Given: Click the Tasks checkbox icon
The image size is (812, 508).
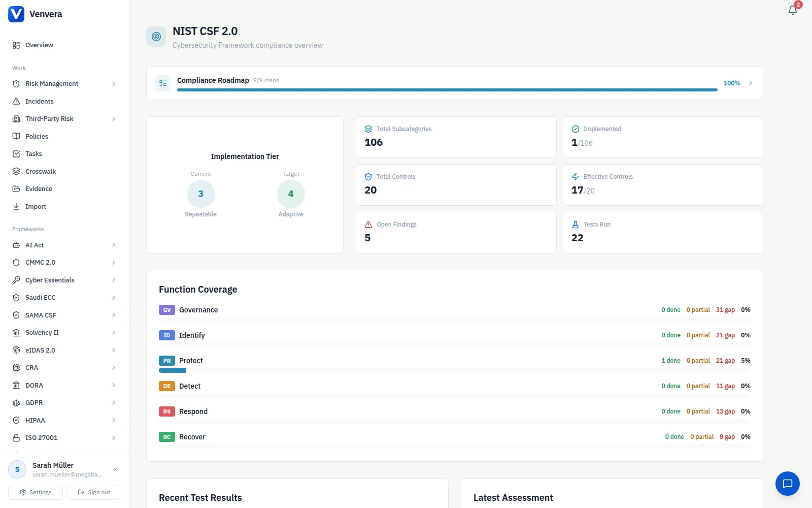Looking at the screenshot, I should [16, 154].
